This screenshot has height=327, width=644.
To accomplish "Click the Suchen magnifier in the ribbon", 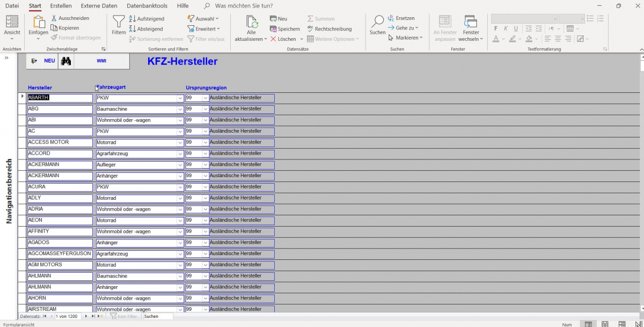I will (x=377, y=25).
